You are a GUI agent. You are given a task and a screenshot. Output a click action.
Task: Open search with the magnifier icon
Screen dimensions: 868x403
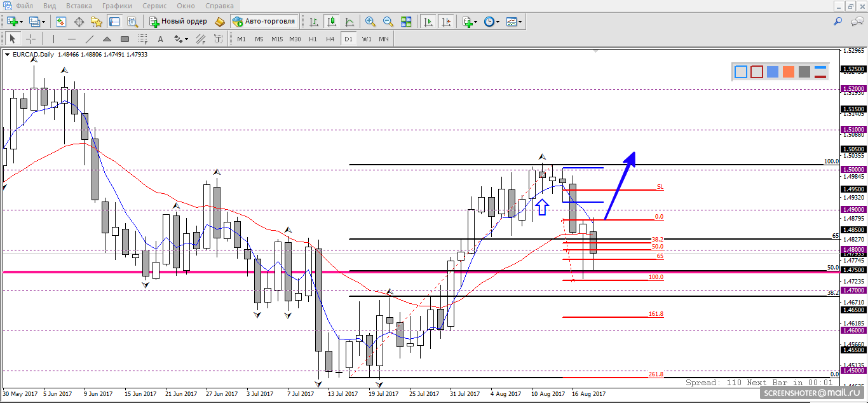[838, 22]
